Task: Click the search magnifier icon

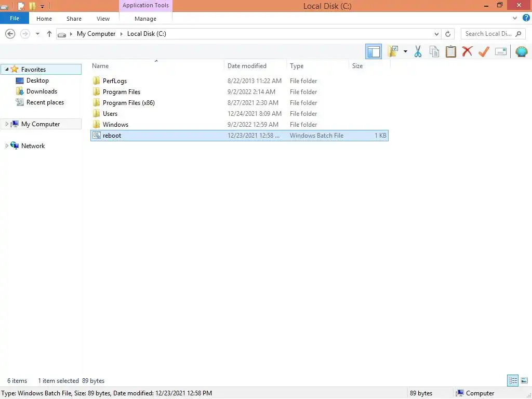Action: 518,34
